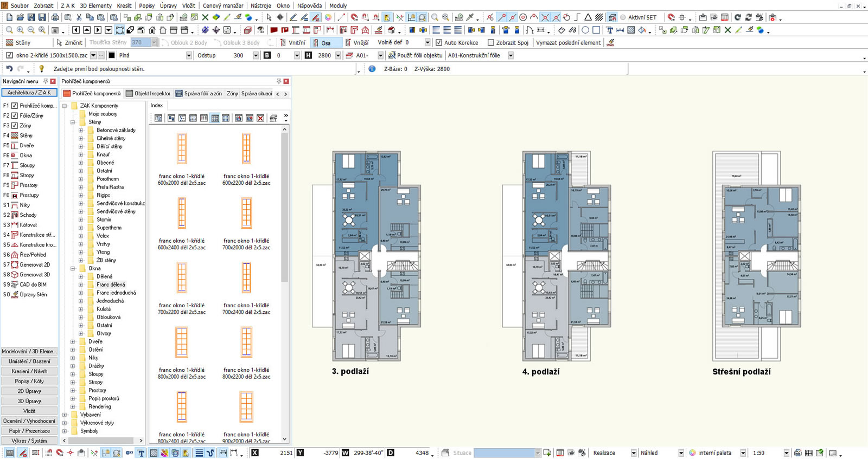Image resolution: width=868 pixels, height=459 pixels.
Task: Click the Print icon in the main toolbar
Action: coord(55,17)
